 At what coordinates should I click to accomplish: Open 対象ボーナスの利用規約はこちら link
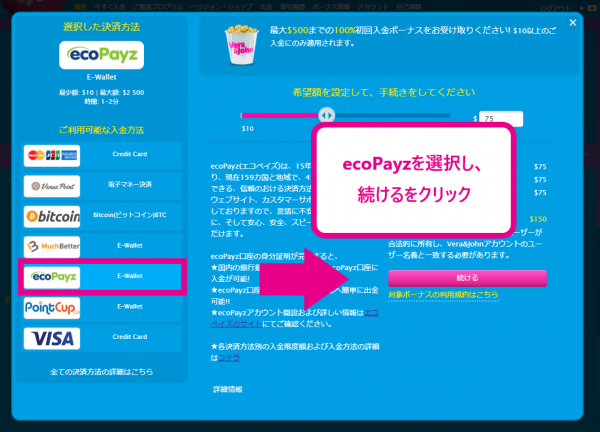click(x=443, y=295)
